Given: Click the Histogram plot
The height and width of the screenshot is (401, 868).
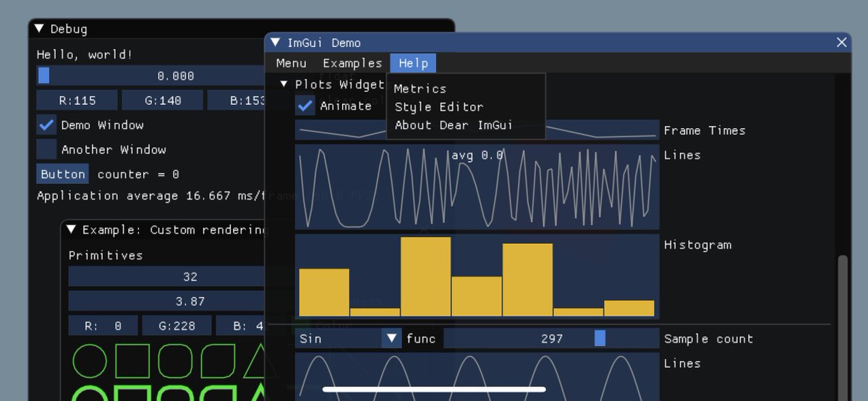Looking at the screenshot, I should 477,277.
